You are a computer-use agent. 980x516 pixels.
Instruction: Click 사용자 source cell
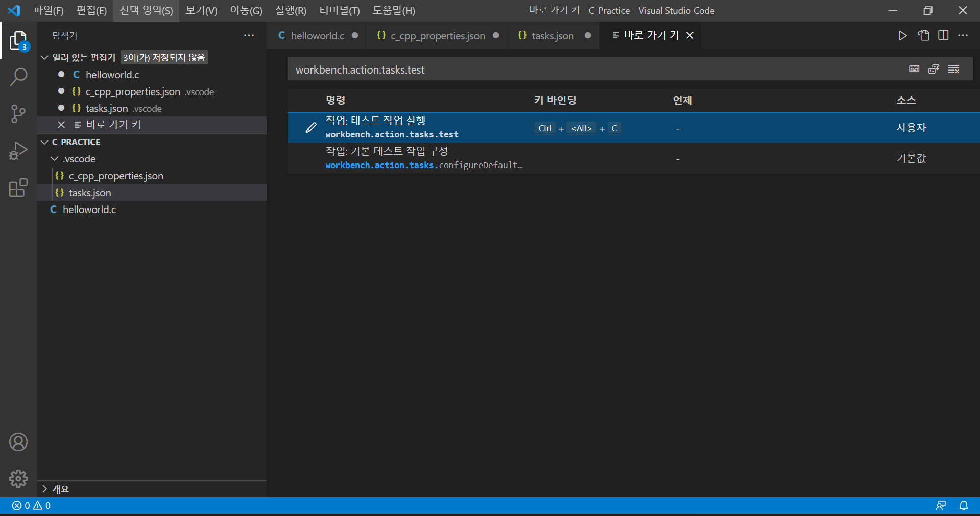(911, 128)
